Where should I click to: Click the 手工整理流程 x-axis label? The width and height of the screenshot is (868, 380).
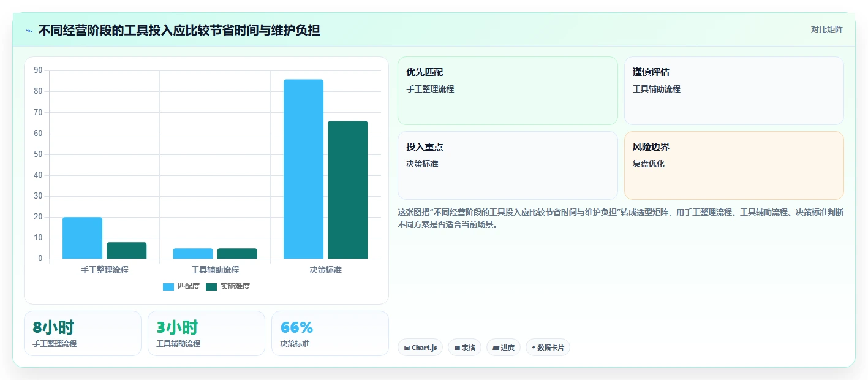pos(105,270)
